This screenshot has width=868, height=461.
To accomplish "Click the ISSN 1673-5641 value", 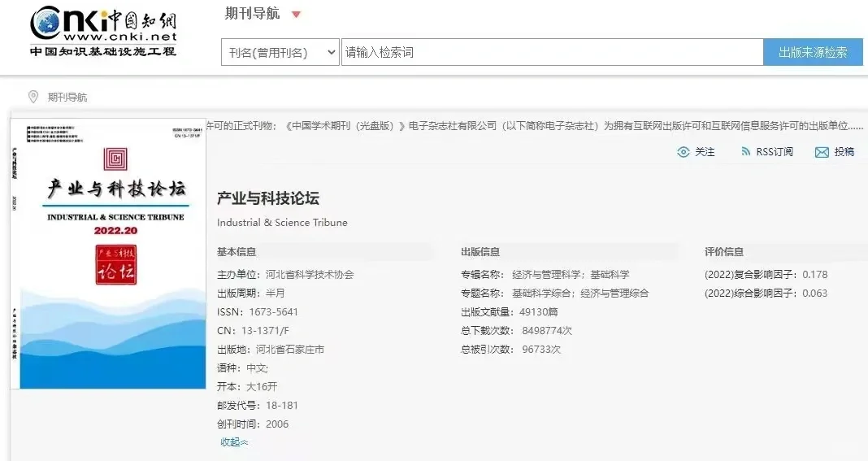I will 273,312.
